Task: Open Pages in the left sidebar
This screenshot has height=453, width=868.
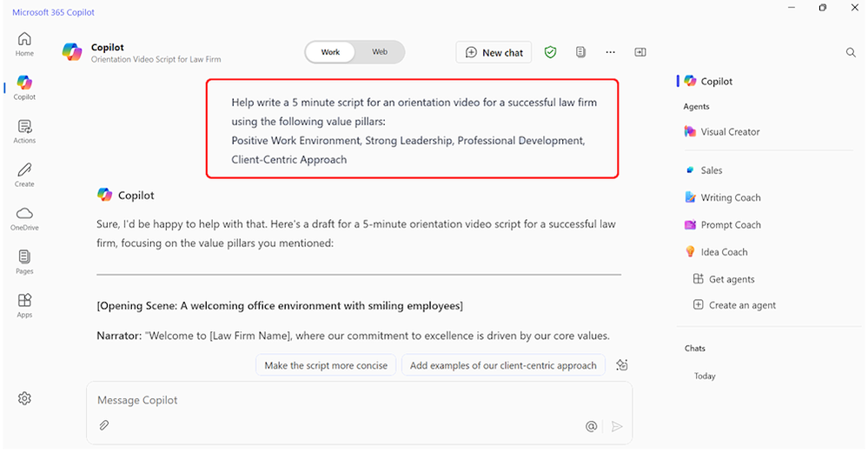Action: [24, 262]
